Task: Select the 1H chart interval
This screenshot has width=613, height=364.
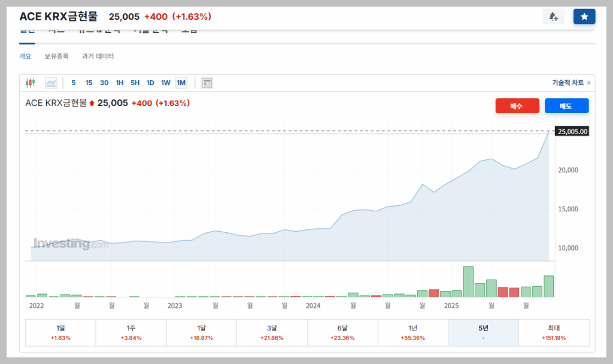Action: [x=120, y=83]
